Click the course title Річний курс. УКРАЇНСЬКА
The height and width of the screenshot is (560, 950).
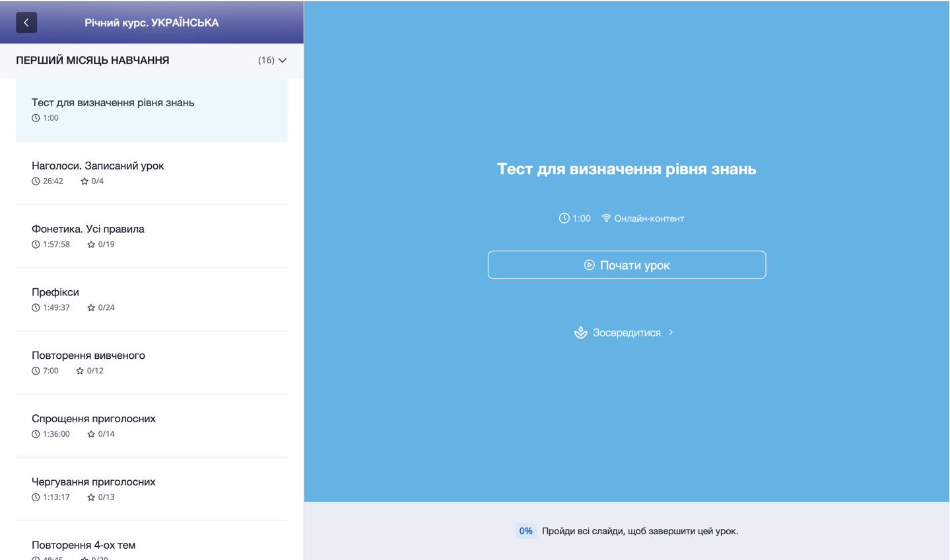point(152,22)
